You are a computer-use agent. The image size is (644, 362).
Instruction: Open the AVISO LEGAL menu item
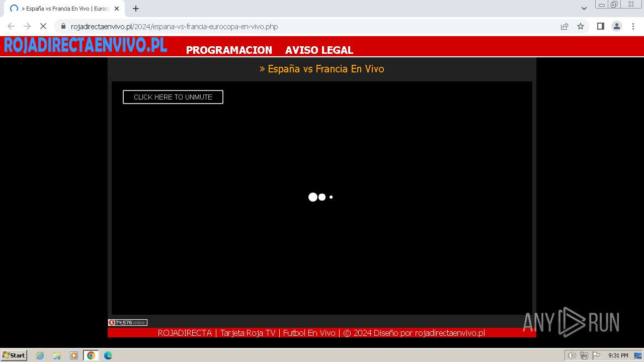[x=319, y=50]
